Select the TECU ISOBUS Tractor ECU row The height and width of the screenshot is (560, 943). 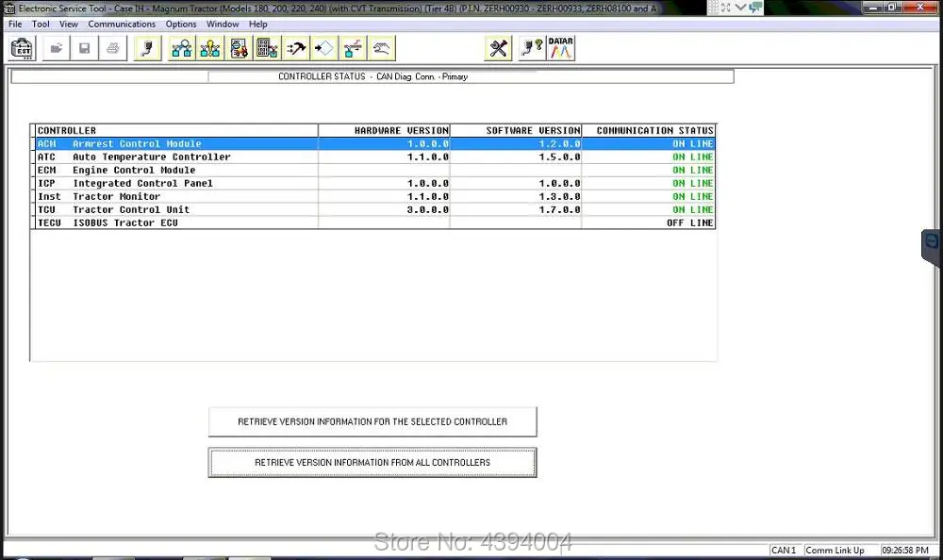(375, 223)
